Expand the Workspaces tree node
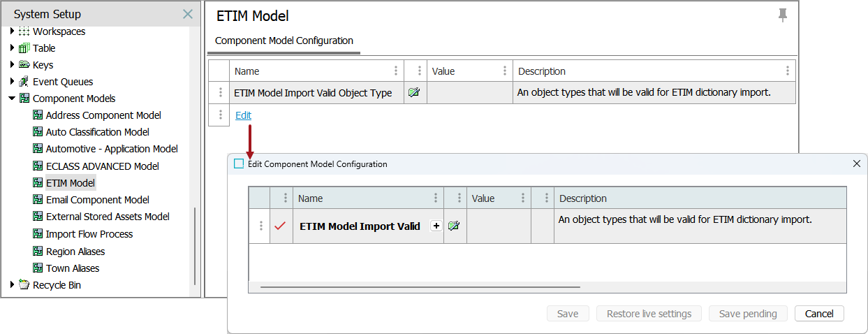 tap(12, 31)
